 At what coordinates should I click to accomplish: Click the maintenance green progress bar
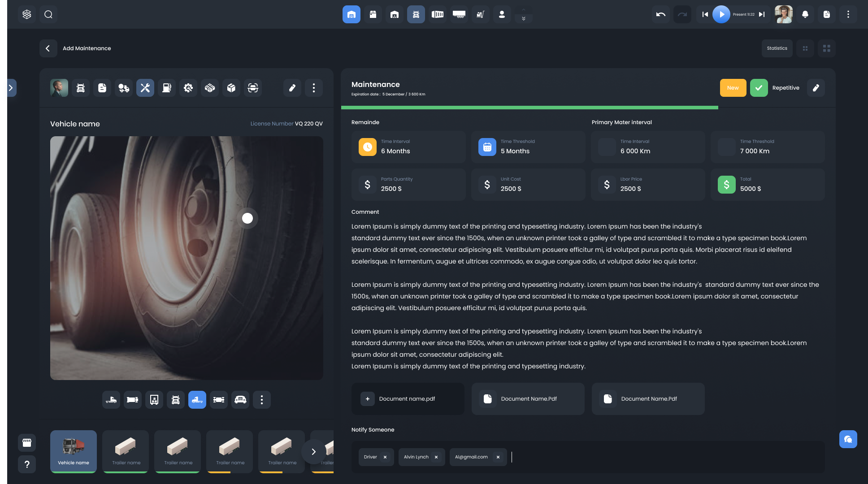tap(529, 108)
